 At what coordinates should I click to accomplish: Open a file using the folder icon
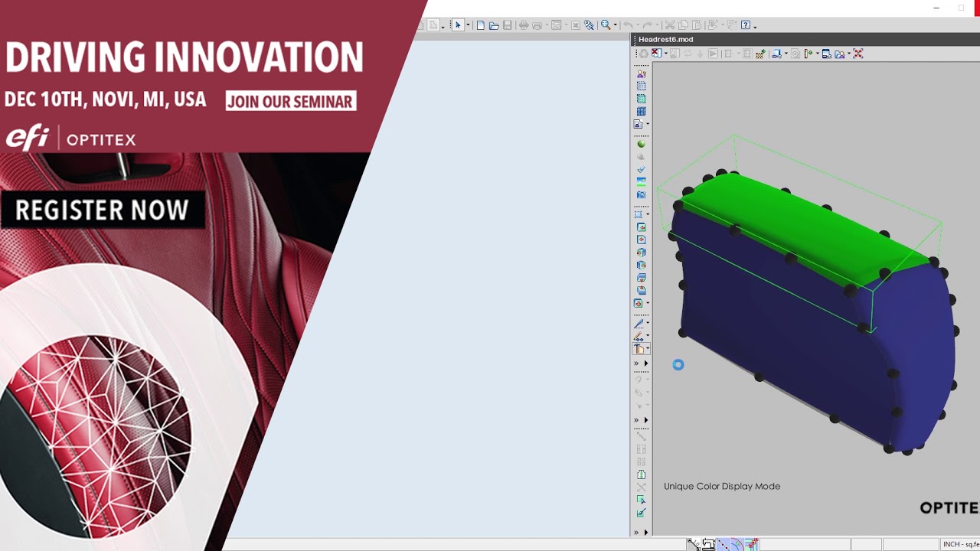pyautogui.click(x=494, y=25)
